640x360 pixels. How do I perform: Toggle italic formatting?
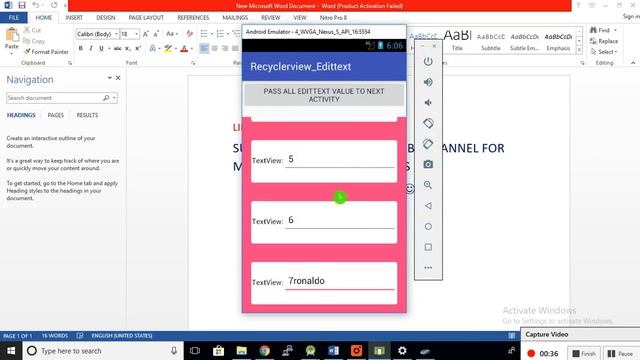click(91, 49)
